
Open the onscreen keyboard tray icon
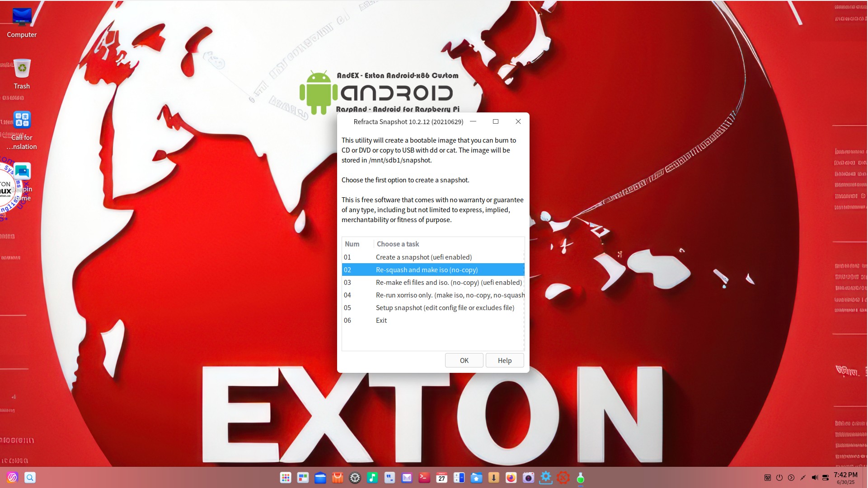pyautogui.click(x=767, y=478)
